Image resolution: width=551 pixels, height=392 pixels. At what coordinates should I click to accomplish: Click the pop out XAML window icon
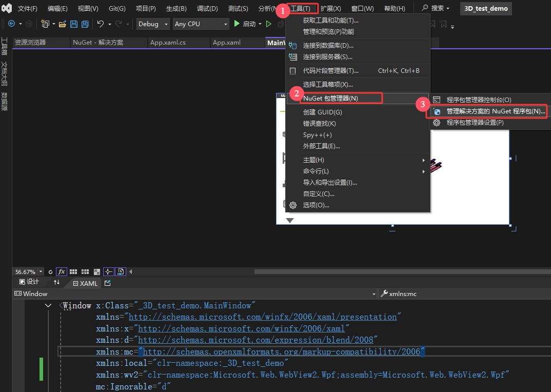click(x=108, y=283)
